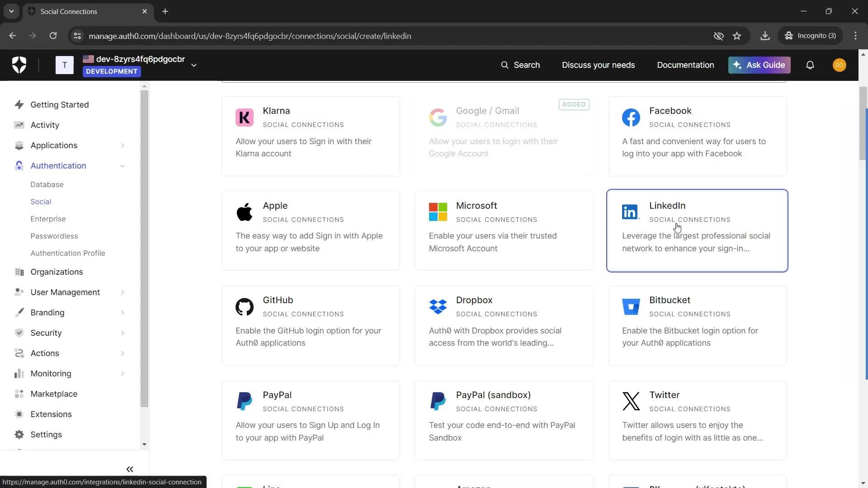Viewport: 868px width, 488px height.
Task: Click the Klarna logo icon
Action: 245,117
